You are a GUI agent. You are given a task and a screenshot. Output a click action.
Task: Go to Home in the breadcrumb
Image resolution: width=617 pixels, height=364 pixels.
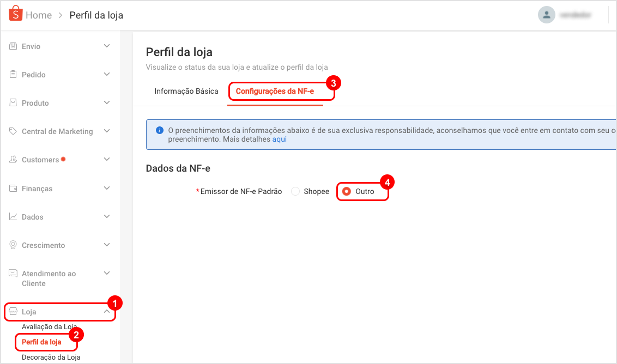tap(39, 15)
